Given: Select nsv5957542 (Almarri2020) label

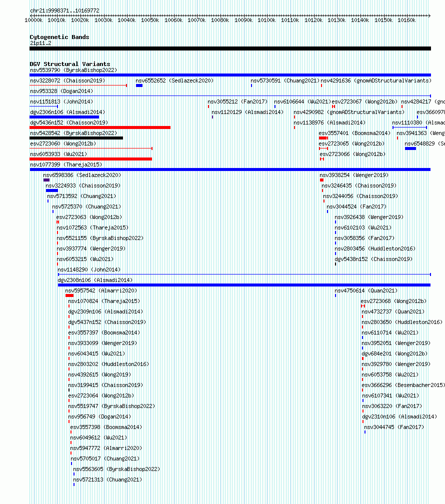Looking at the screenshot, I should pos(101,290).
